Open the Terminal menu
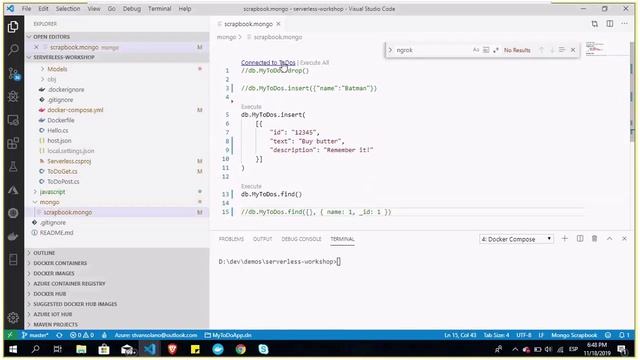The image size is (640, 360). coord(160,9)
